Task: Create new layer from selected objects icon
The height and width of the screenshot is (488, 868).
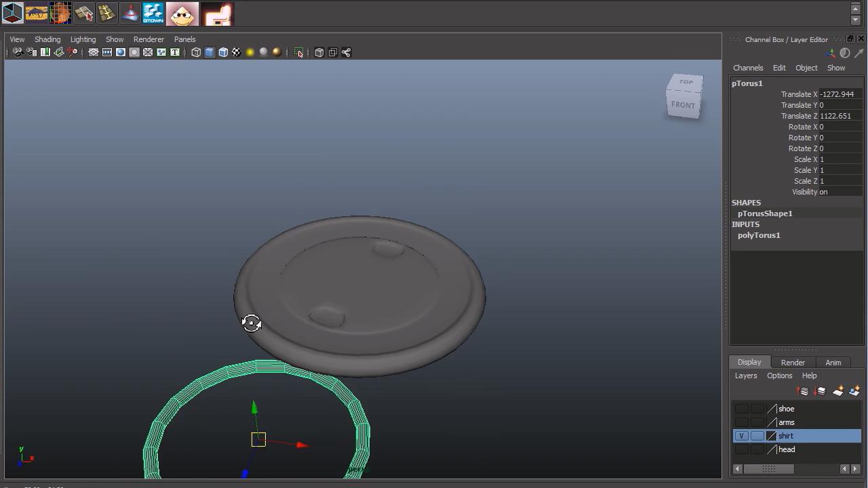Action: pos(854,391)
